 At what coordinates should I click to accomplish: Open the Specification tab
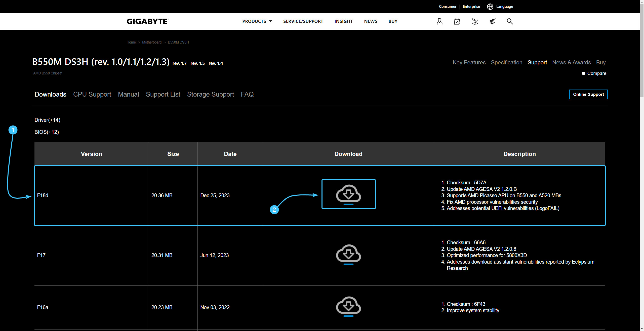(506, 62)
